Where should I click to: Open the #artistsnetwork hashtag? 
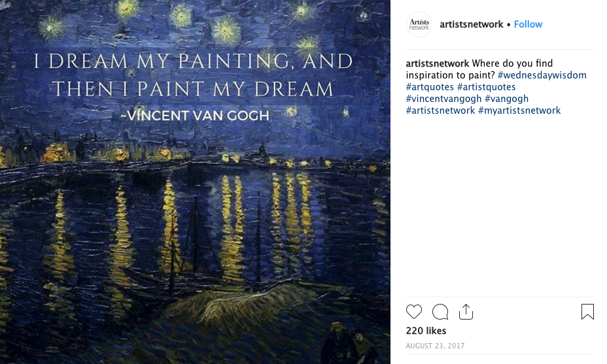pyautogui.click(x=440, y=110)
